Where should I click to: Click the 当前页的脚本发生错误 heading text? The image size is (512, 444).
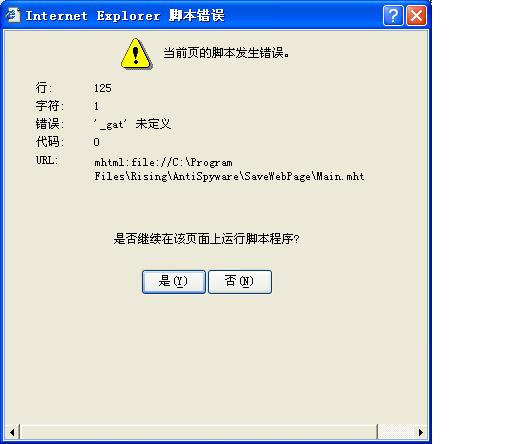coord(226,53)
